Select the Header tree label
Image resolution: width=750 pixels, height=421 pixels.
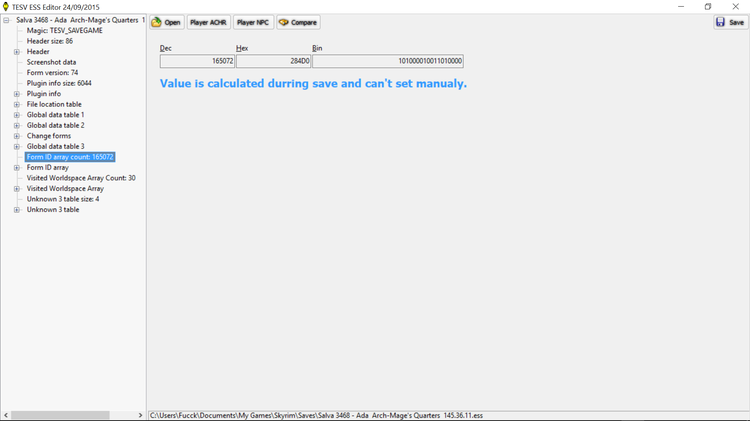click(x=38, y=52)
